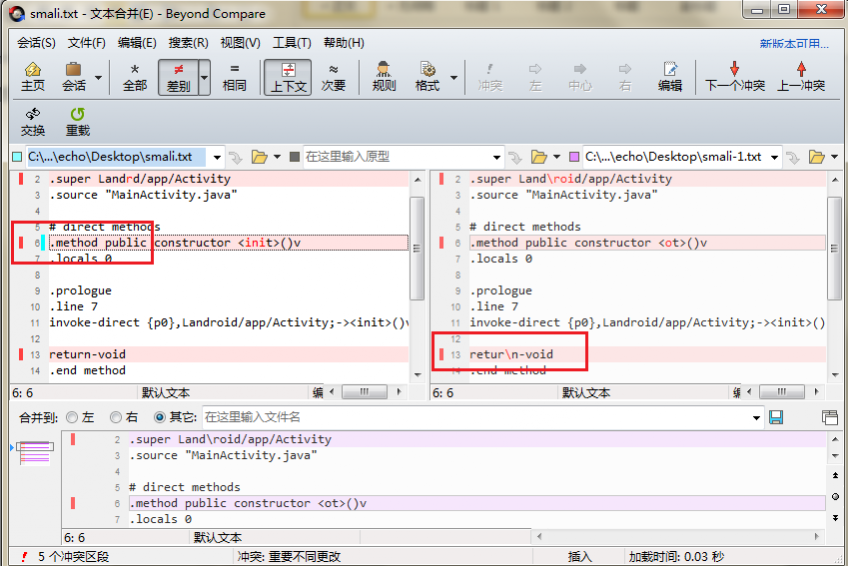Viewport: 848px width, 566px height.
Task: Click right pane horizontal scrollbar thumb
Action: [782, 392]
